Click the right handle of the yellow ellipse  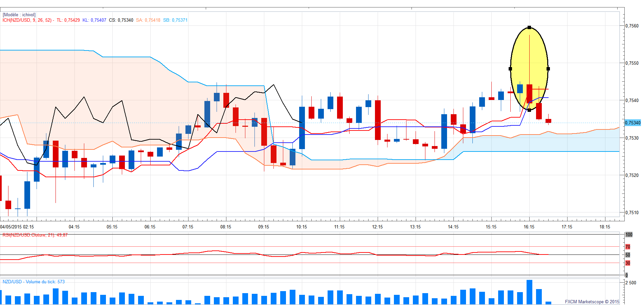click(548, 69)
